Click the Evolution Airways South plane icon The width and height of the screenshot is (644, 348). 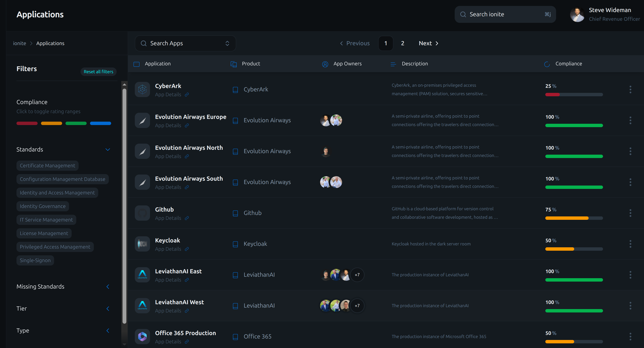point(142,182)
